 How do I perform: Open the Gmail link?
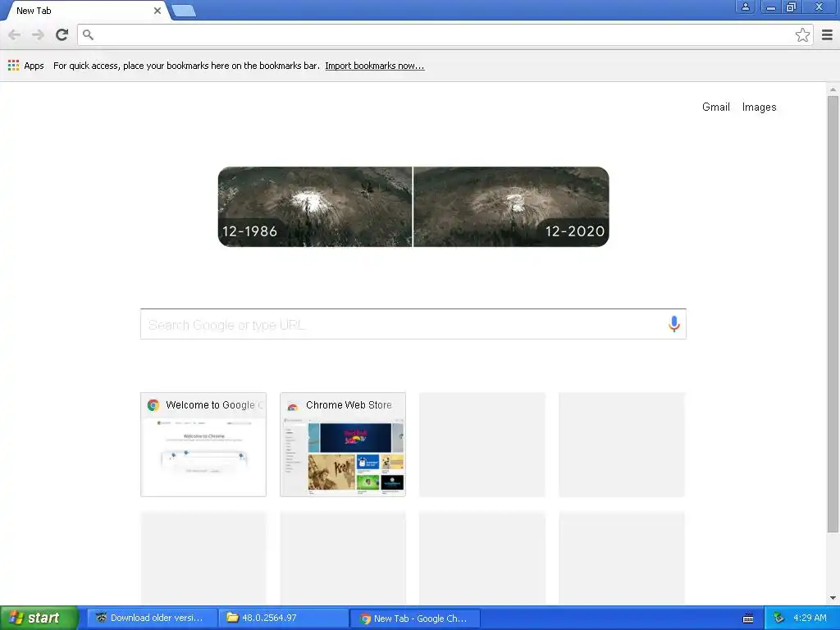[x=715, y=107]
